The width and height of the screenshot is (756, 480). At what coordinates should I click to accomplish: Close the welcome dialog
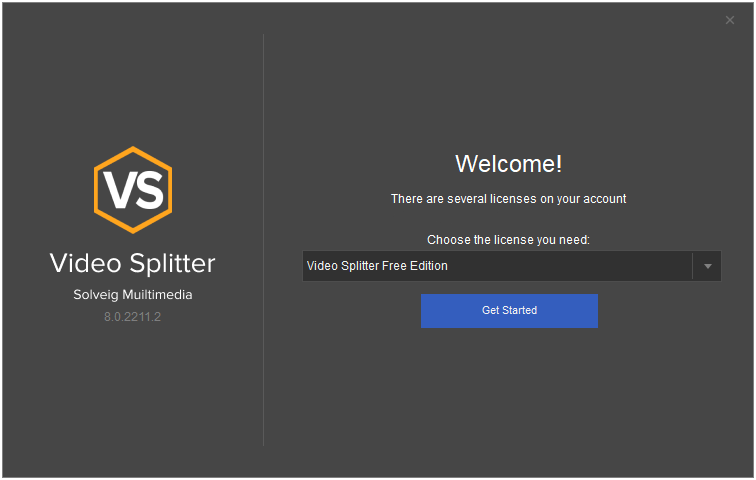click(x=729, y=20)
